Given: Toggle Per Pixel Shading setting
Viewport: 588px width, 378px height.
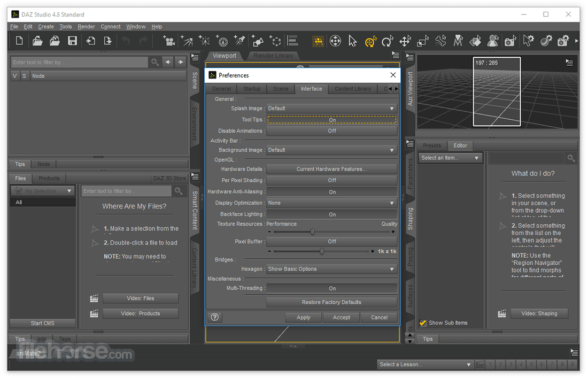Looking at the screenshot, I should tap(332, 180).
